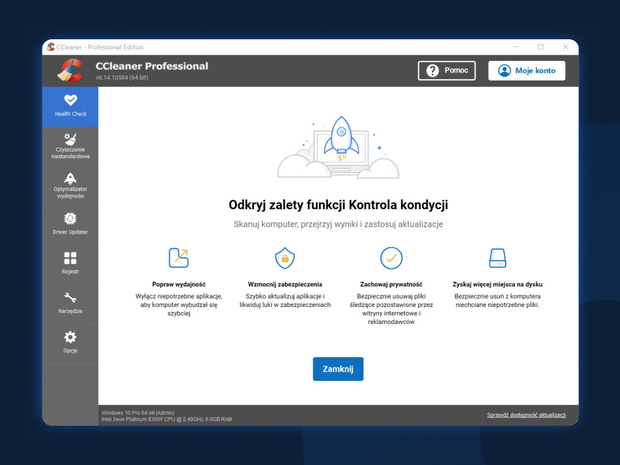Open the Health Check section
The image size is (620, 465).
70,106
